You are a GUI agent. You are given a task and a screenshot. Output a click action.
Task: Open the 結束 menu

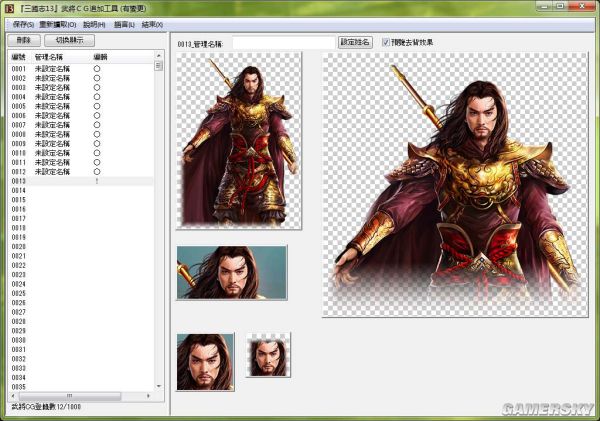(x=153, y=23)
